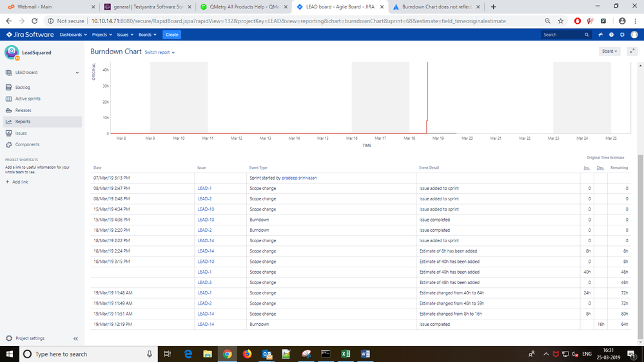644x362 pixels.
Task: Expand the LEAD board selector
Action: click(x=43, y=73)
